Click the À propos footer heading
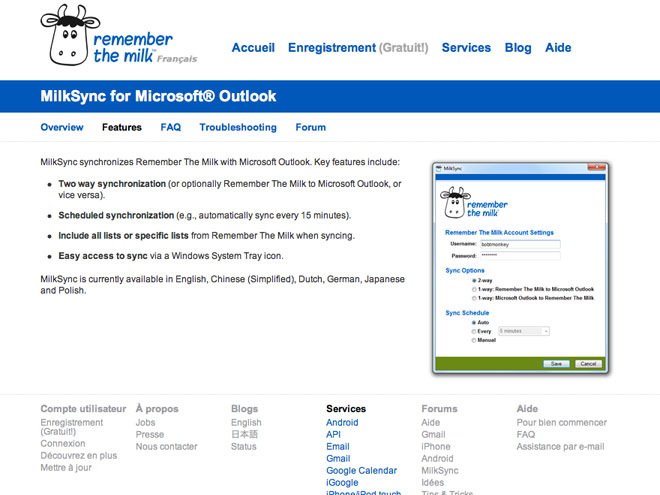The image size is (660, 495). pyautogui.click(x=157, y=409)
